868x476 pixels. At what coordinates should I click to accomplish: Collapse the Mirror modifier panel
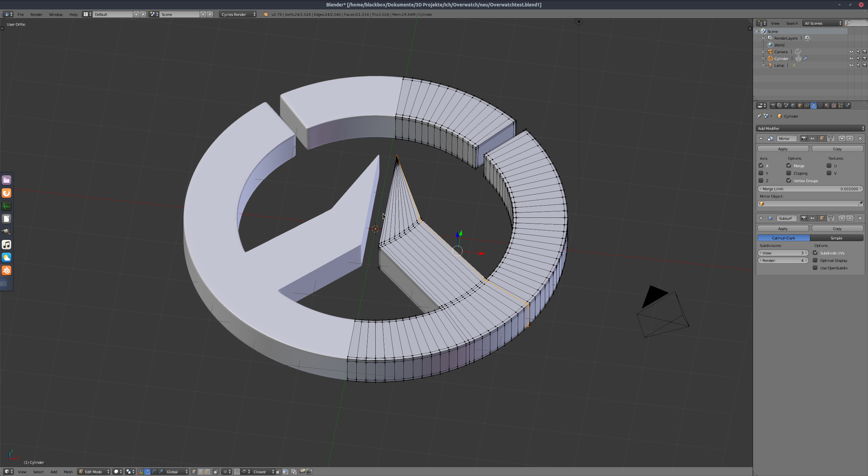[761, 138]
